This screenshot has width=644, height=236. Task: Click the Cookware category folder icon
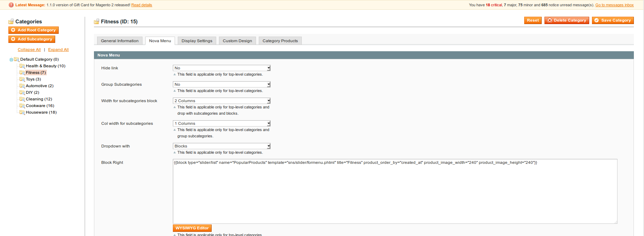pos(22,106)
